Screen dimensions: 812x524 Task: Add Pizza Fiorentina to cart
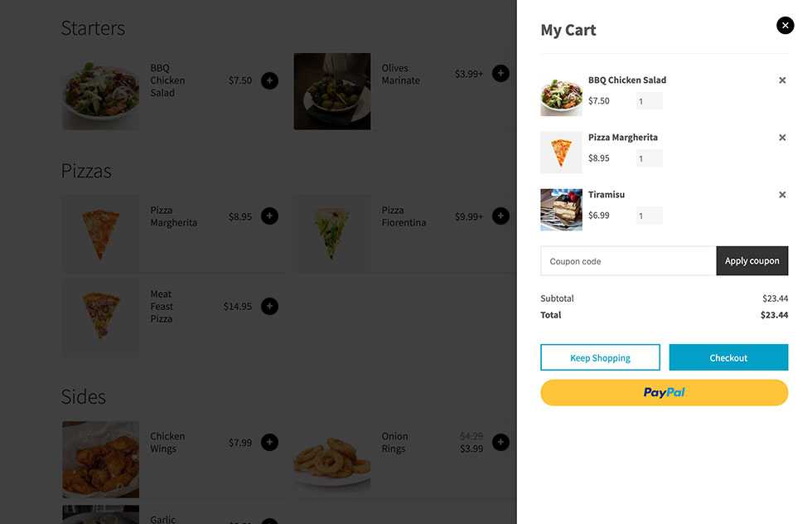coord(500,216)
